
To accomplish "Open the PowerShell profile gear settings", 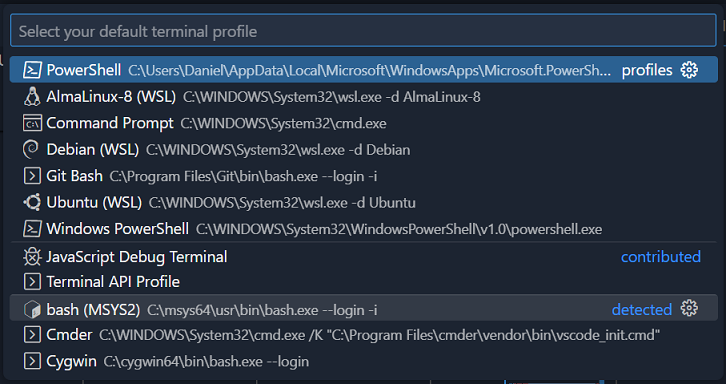I will tap(689, 70).
